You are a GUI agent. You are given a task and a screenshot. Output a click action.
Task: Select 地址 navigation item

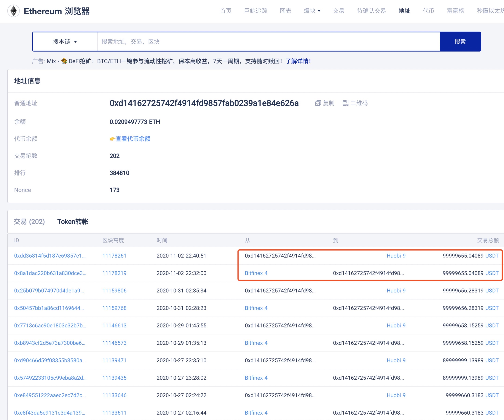pos(404,11)
